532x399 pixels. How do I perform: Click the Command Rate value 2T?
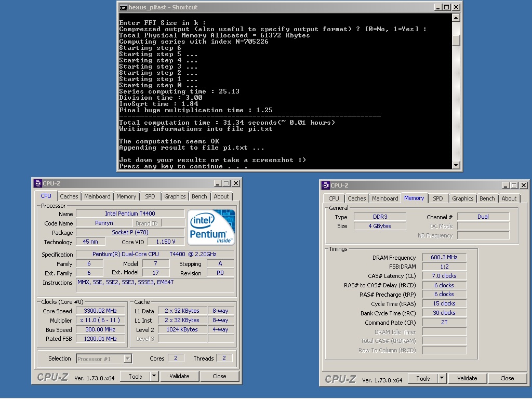coord(444,322)
